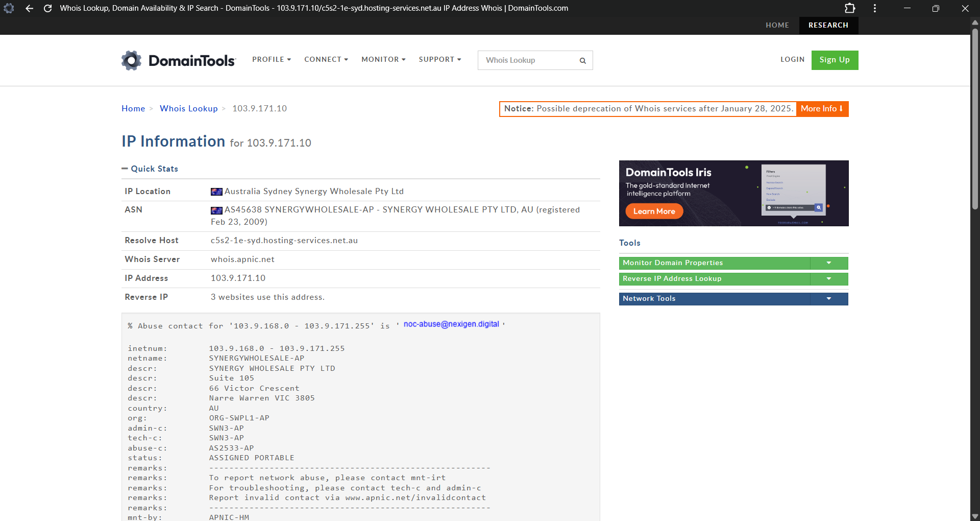Click the netname SYNERGYWHOLESALE-AP value
The image size is (980, 521).
(257, 359)
